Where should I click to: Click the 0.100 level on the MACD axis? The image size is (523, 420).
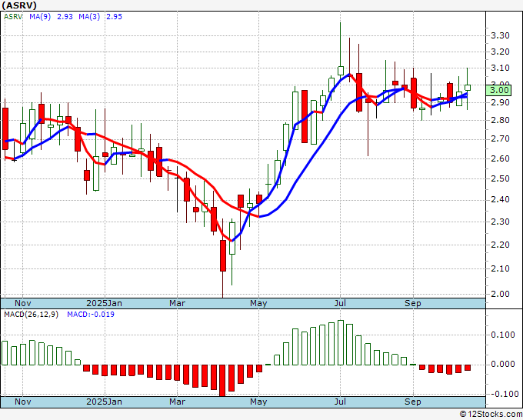click(501, 335)
